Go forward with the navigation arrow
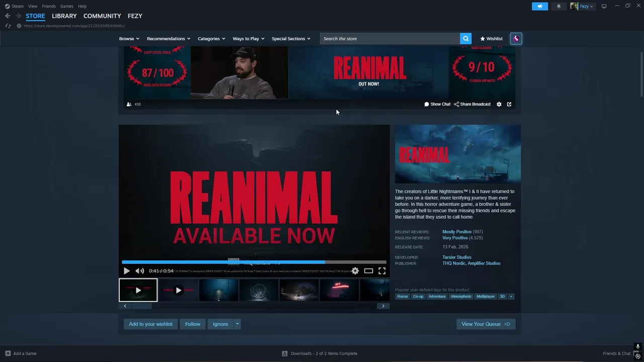This screenshot has height=362, width=644. [x=18, y=16]
